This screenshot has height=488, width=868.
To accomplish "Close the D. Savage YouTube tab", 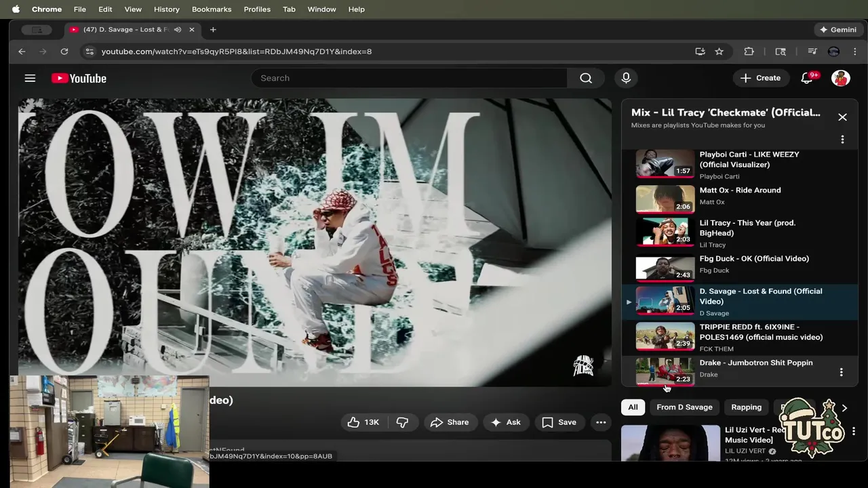I will coord(191,30).
